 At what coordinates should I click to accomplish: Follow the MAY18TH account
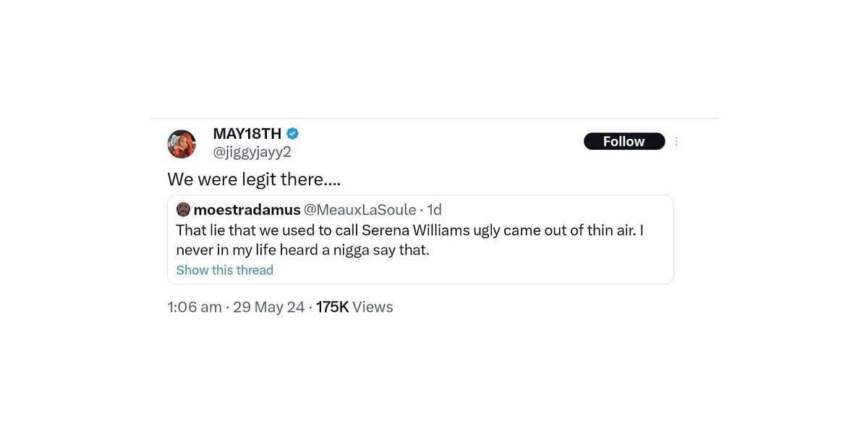click(624, 142)
